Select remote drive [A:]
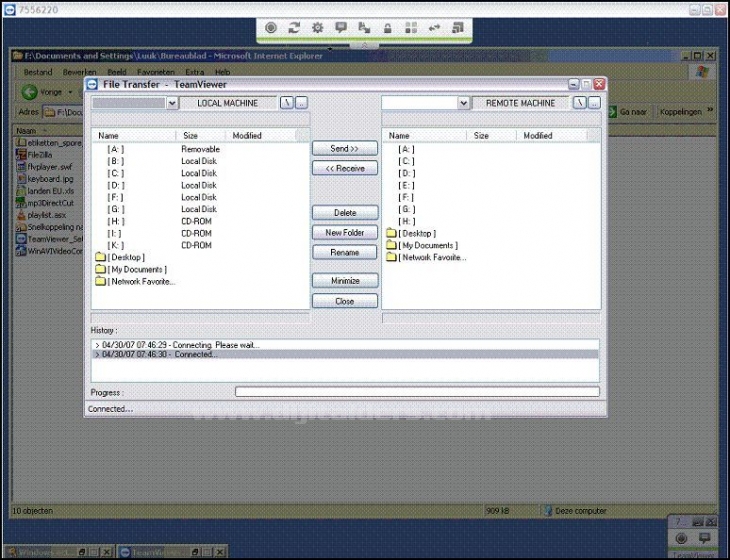The height and width of the screenshot is (560, 730). click(x=406, y=149)
